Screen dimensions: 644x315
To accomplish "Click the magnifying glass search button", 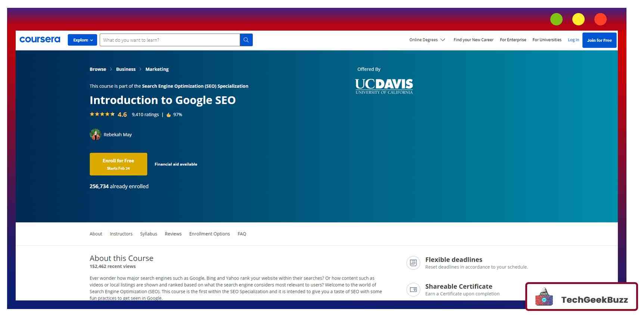I will coord(246,40).
